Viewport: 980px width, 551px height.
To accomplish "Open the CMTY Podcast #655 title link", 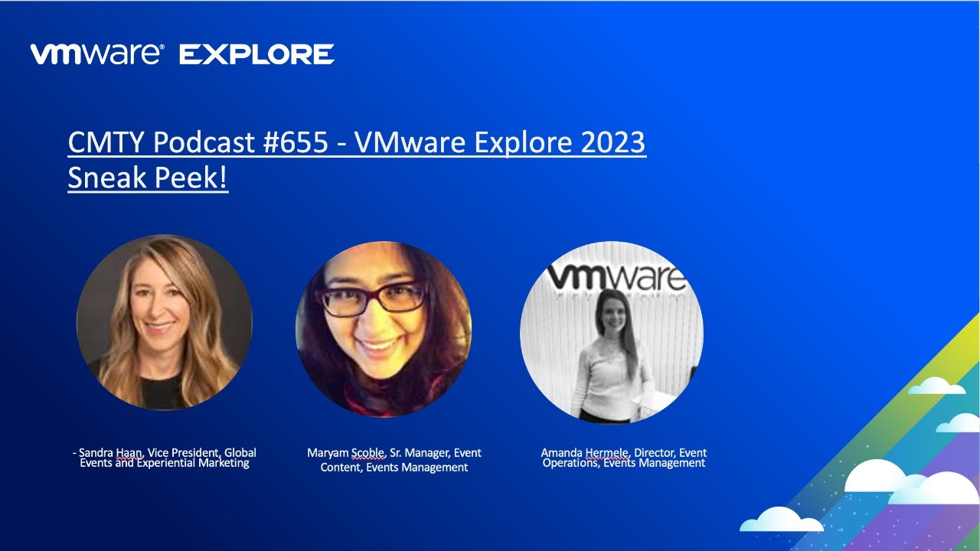I will pyautogui.click(x=357, y=161).
